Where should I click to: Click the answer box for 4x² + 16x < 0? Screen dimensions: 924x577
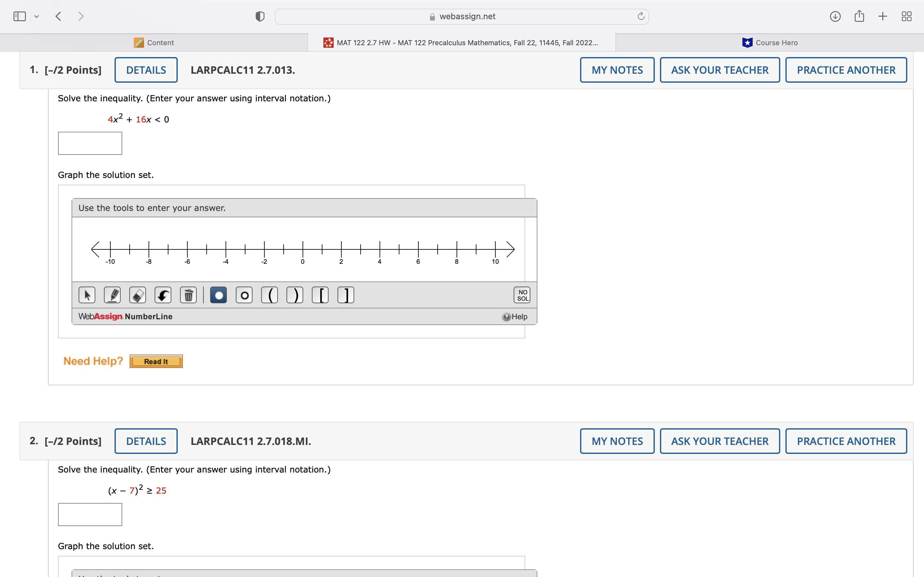90,144
